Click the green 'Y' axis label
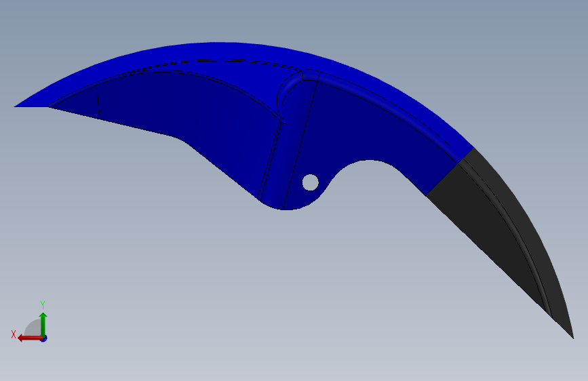Image resolution: width=588 pixels, height=381 pixels. [x=43, y=305]
